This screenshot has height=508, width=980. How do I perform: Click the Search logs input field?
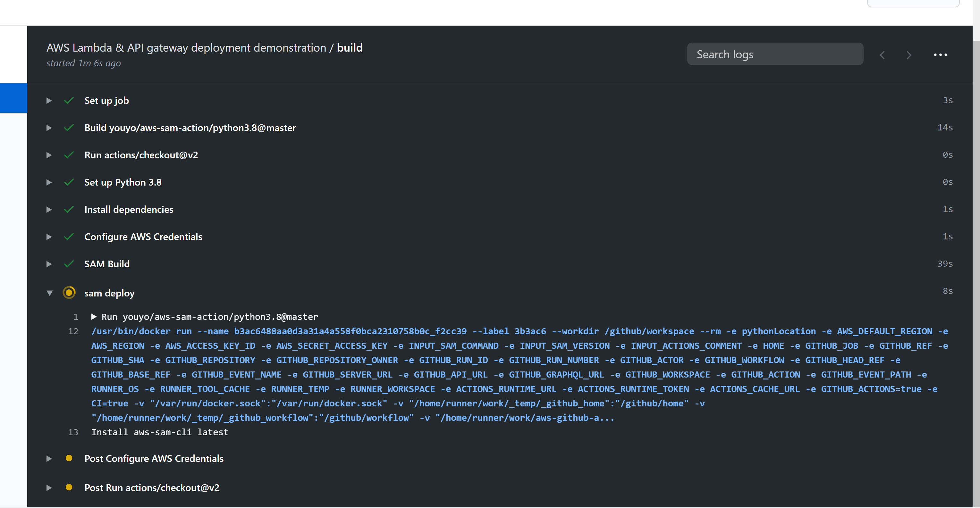(x=775, y=54)
